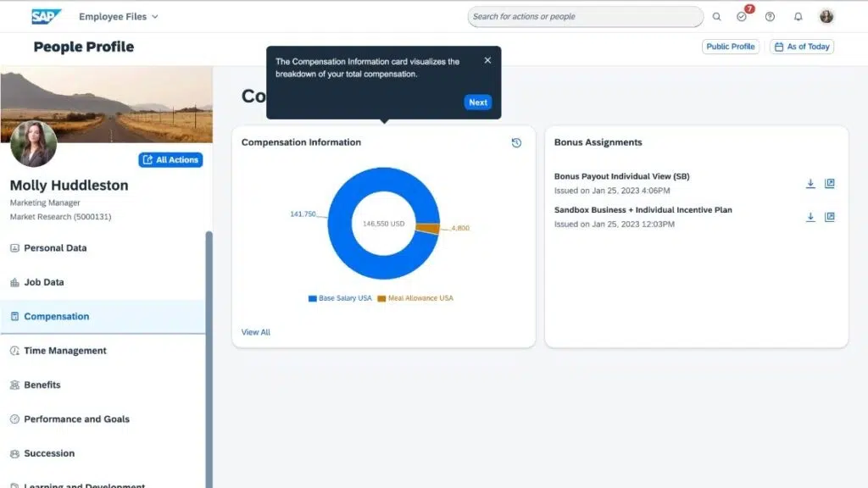
Task: Switch to the Benefits section
Action: pos(42,385)
